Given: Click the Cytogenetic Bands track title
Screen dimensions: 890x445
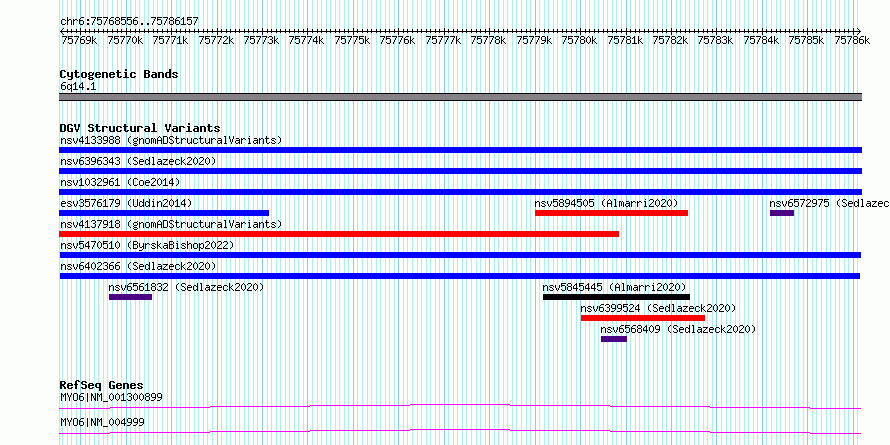Looking at the screenshot, I should pos(119,74).
